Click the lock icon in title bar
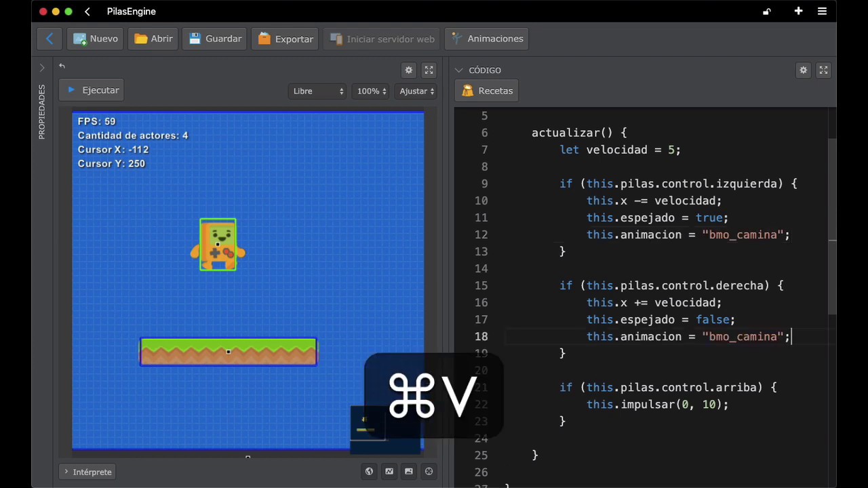Image resolution: width=868 pixels, height=488 pixels. (x=766, y=12)
